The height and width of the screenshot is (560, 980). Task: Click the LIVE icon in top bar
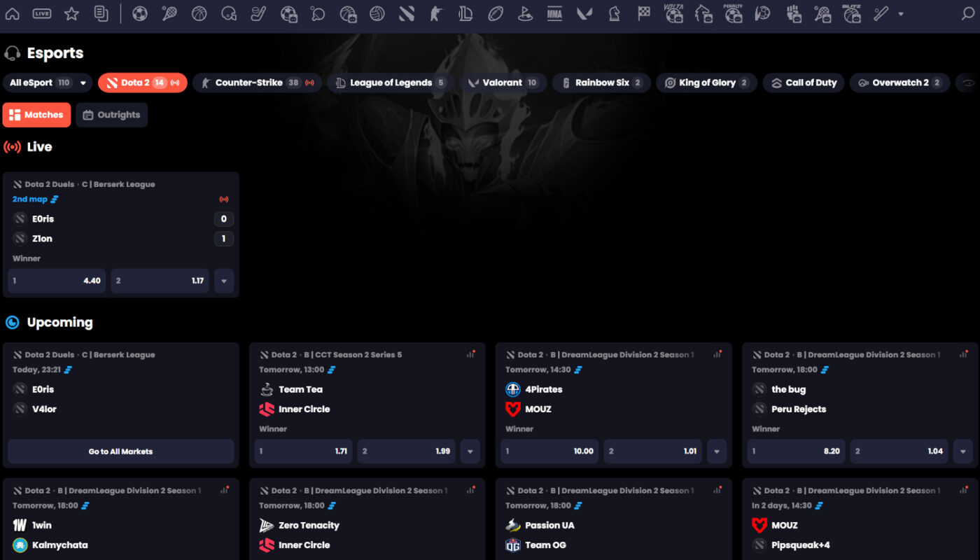pyautogui.click(x=42, y=14)
